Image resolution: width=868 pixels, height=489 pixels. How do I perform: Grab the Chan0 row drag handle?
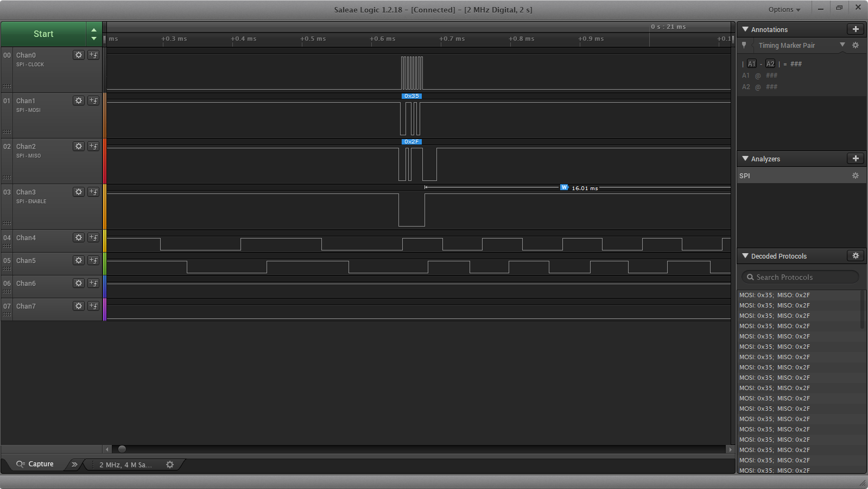[x=7, y=86]
